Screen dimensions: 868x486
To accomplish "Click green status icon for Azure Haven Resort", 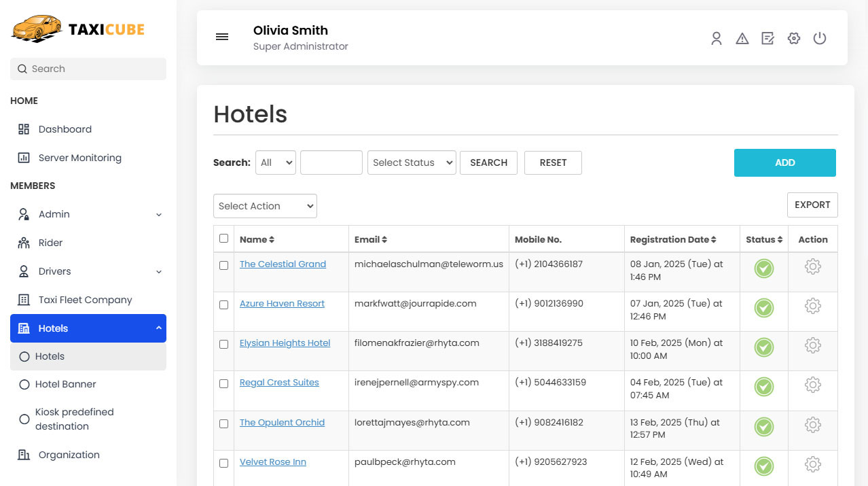I will coord(763,308).
